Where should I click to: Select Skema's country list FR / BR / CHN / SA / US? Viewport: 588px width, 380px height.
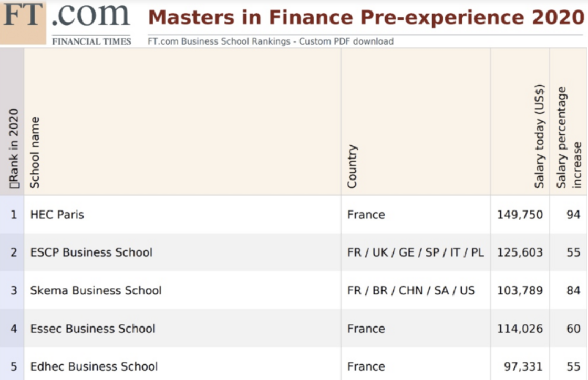[x=411, y=290]
